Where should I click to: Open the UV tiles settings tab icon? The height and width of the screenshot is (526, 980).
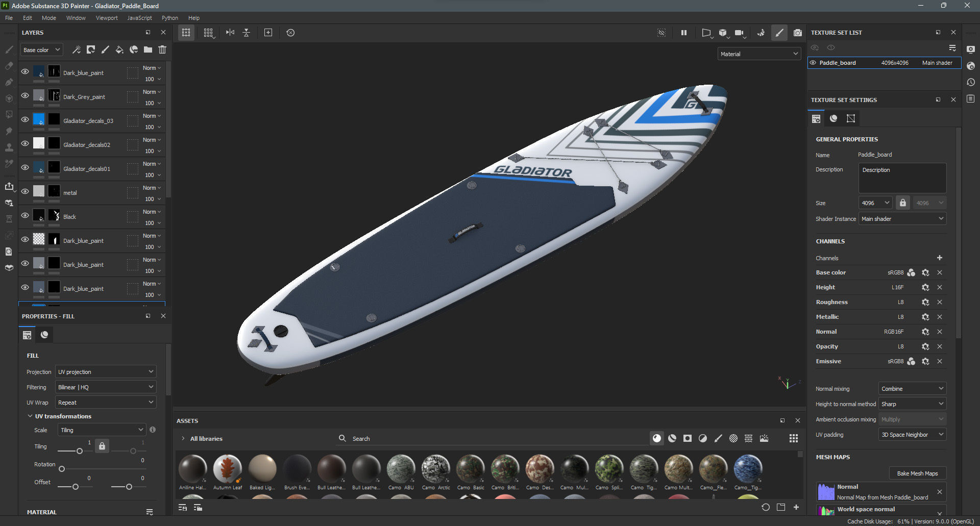click(x=851, y=118)
